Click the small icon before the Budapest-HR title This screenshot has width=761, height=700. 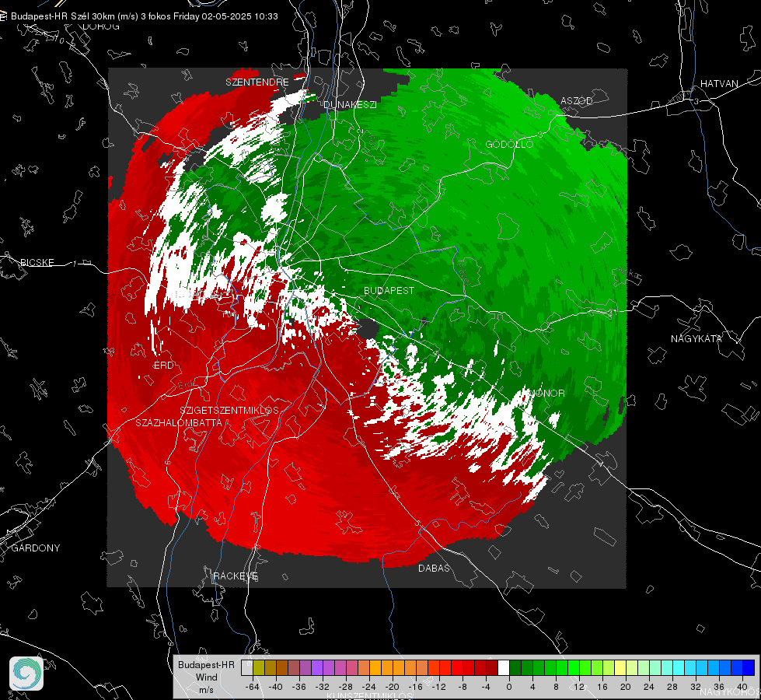pyautogui.click(x=3, y=16)
